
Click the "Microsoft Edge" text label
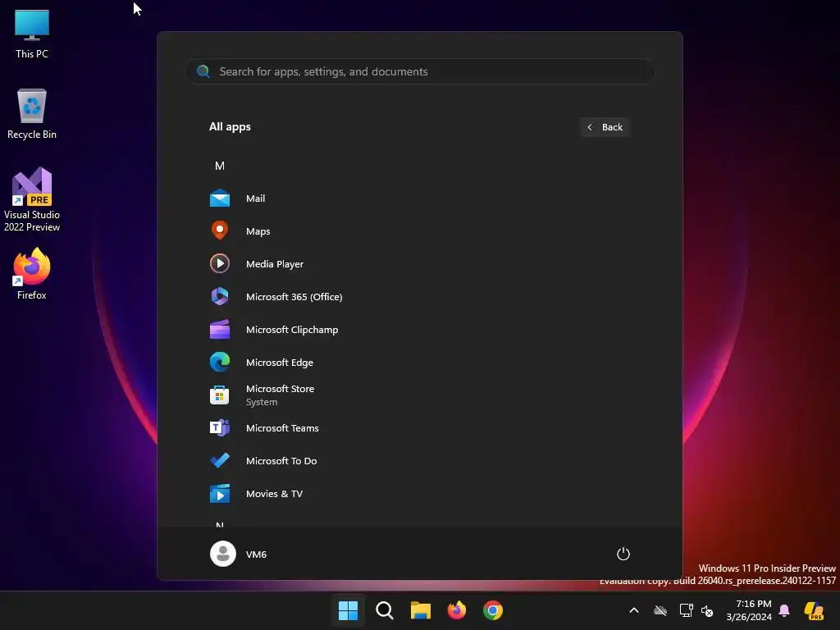280,362
